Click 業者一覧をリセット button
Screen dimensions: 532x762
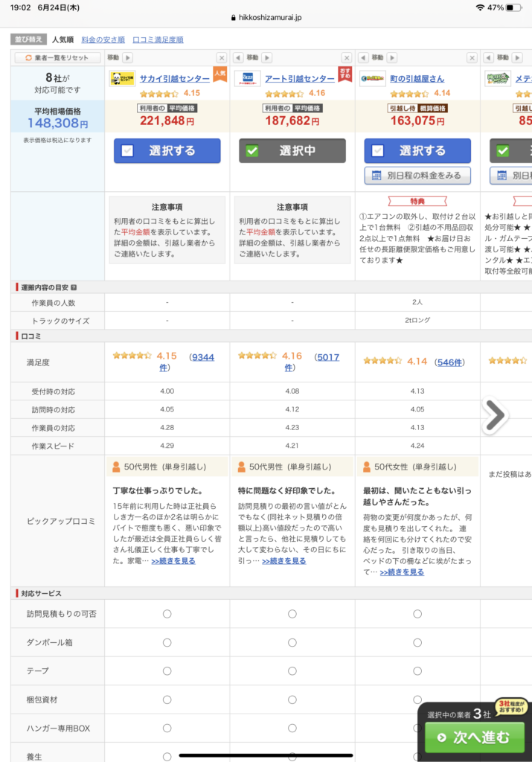pyautogui.click(x=57, y=58)
